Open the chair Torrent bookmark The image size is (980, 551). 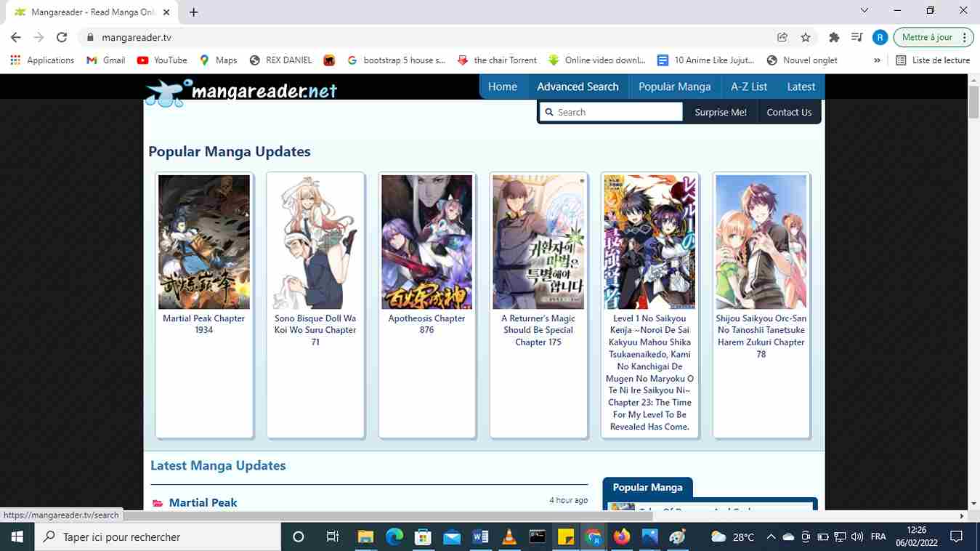coord(497,60)
